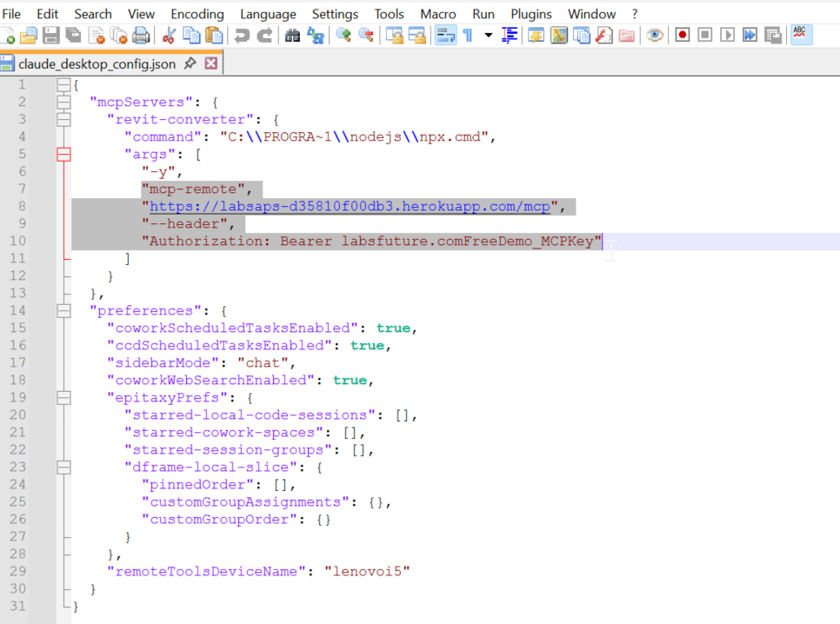Open Folder as Workspace icon
840x624 pixels.
[x=626, y=36]
